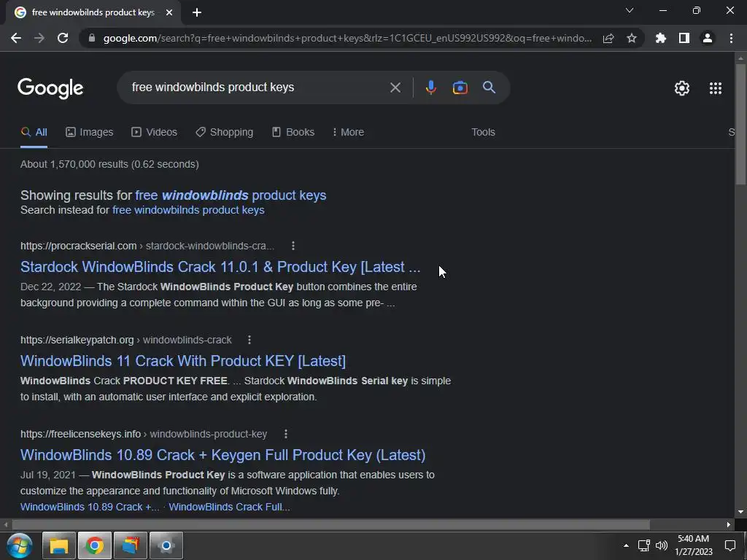Reload the current page
Image resolution: width=747 pixels, height=560 pixels.
click(63, 38)
